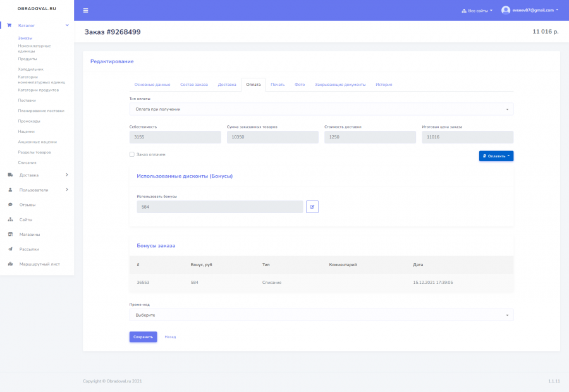Open the user email account dropdown
569x392 pixels.
tap(530, 10)
